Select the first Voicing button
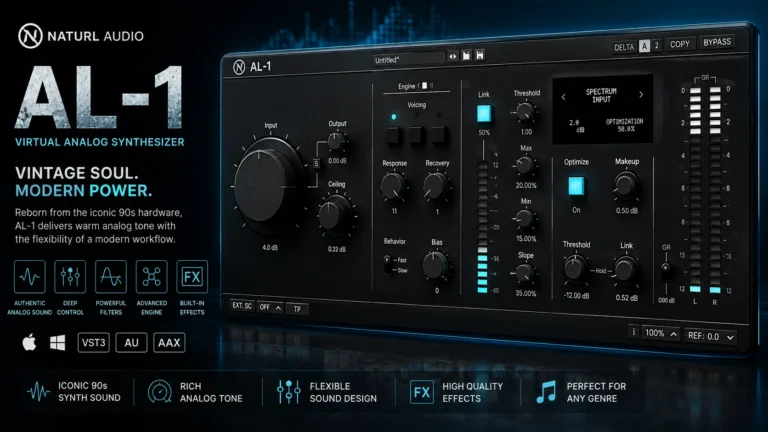The width and height of the screenshot is (768, 432). pos(393,135)
